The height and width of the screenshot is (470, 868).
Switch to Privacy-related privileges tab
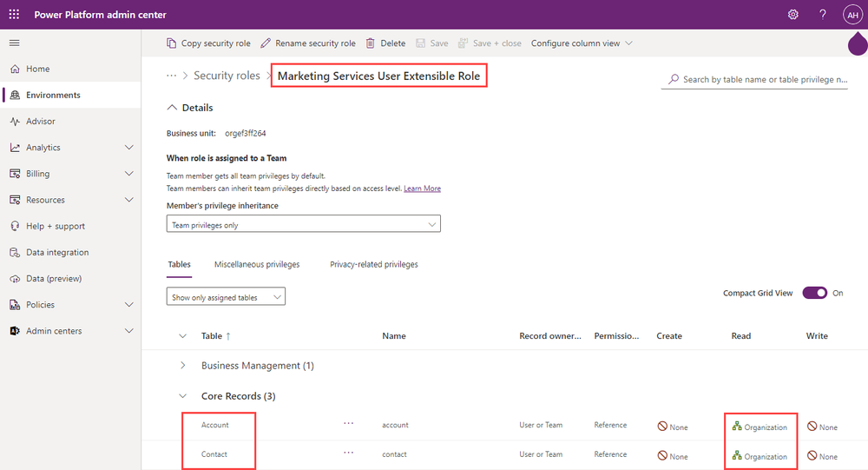pos(373,264)
